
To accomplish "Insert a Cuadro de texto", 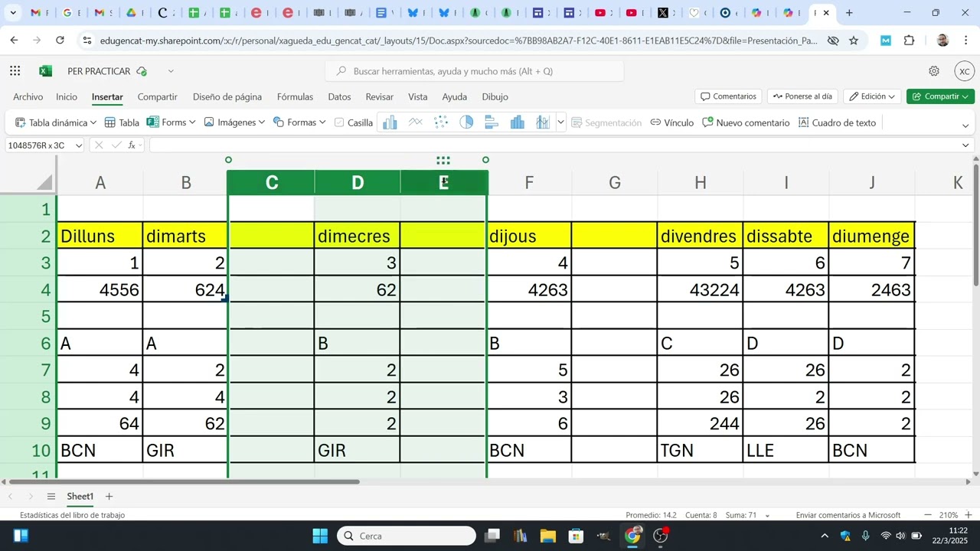I will [837, 122].
